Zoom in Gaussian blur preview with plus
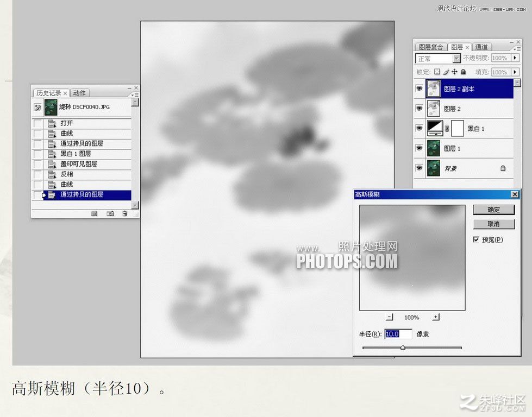The image size is (532, 417). point(436,317)
